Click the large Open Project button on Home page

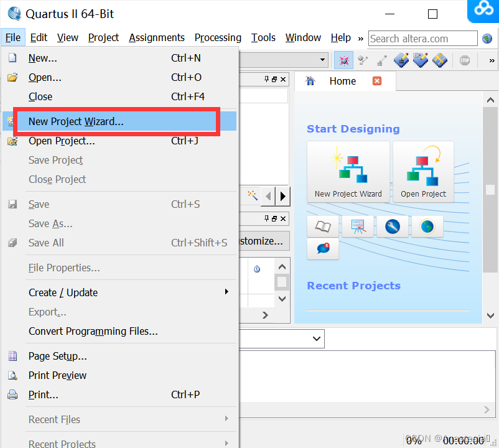click(423, 172)
